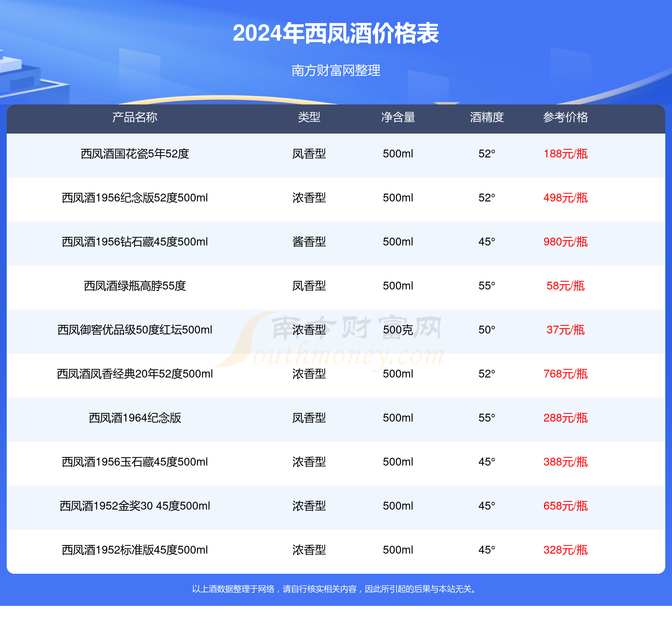Click the 参考价格 column header
This screenshot has height=623, width=672.
coord(566,117)
